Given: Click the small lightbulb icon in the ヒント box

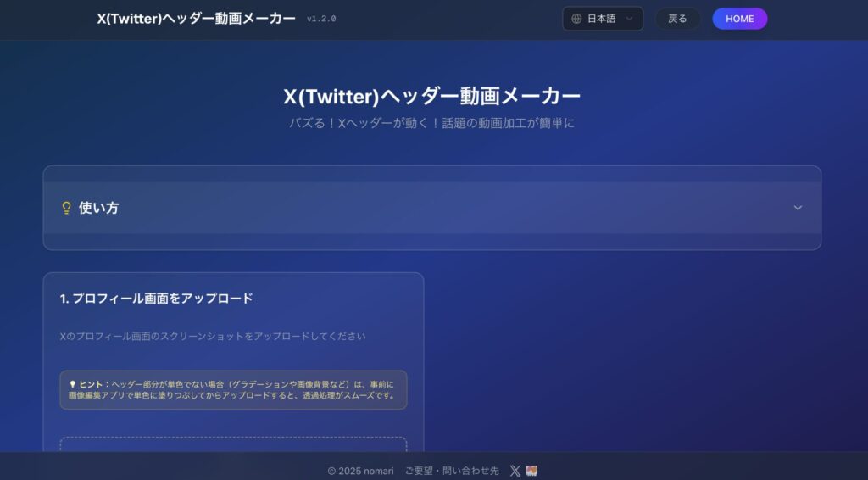Looking at the screenshot, I should click(72, 384).
